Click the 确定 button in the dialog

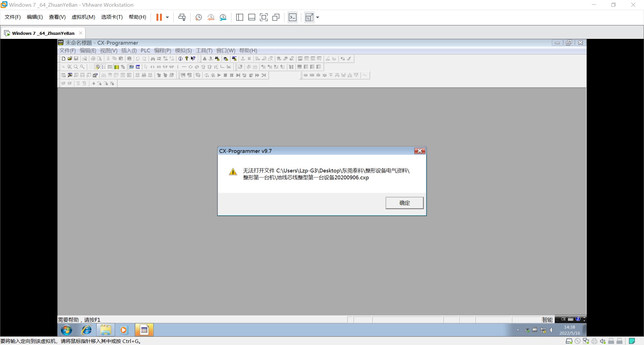click(404, 203)
